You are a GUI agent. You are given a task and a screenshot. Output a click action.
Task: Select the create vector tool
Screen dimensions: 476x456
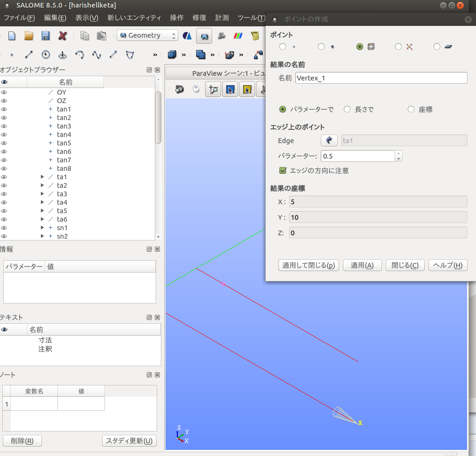click(113, 55)
